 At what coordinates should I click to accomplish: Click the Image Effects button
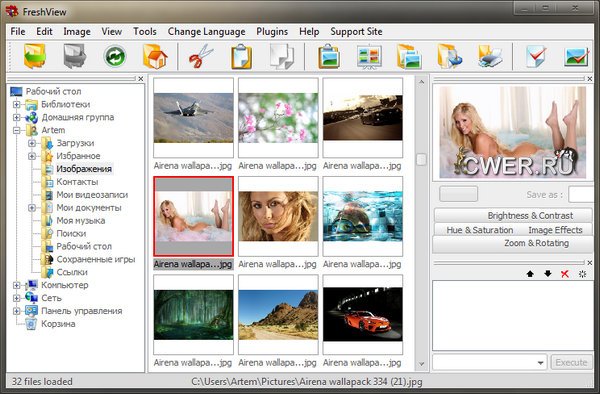click(x=555, y=230)
